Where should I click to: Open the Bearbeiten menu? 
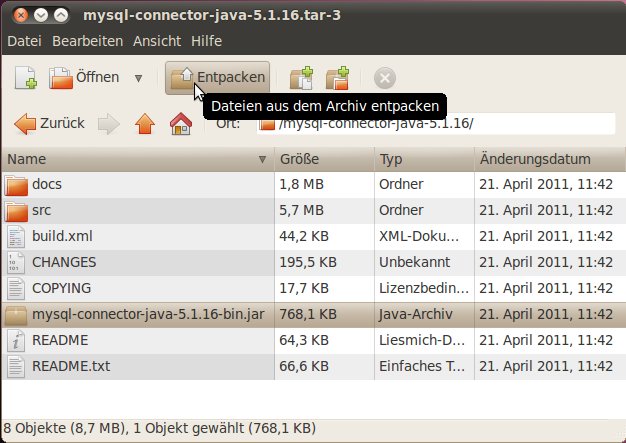click(x=88, y=41)
